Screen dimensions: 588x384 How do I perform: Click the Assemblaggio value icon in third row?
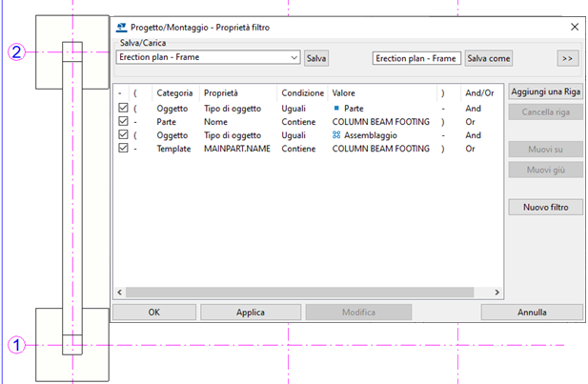[x=336, y=135]
